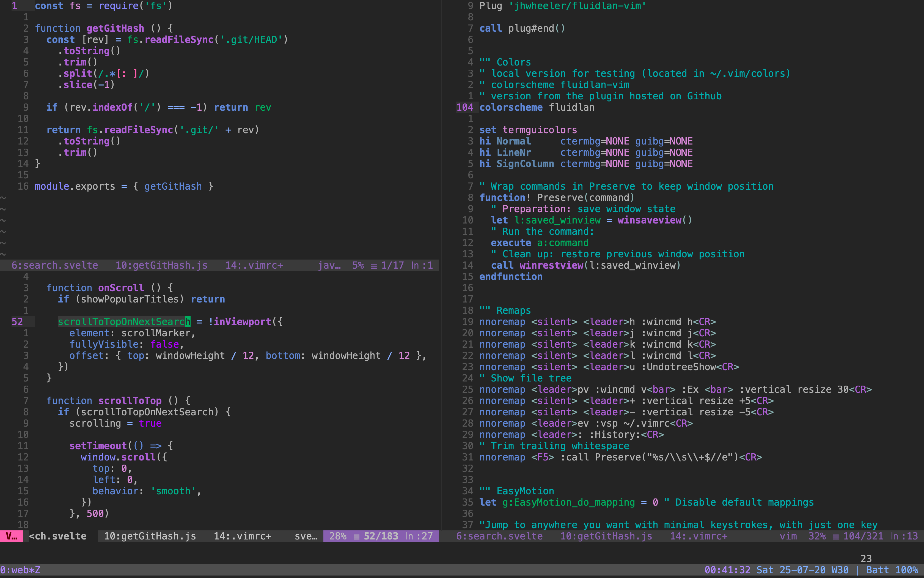
Task: Click the offset: { top: windowHeight / 12 line
Action: pos(248,356)
